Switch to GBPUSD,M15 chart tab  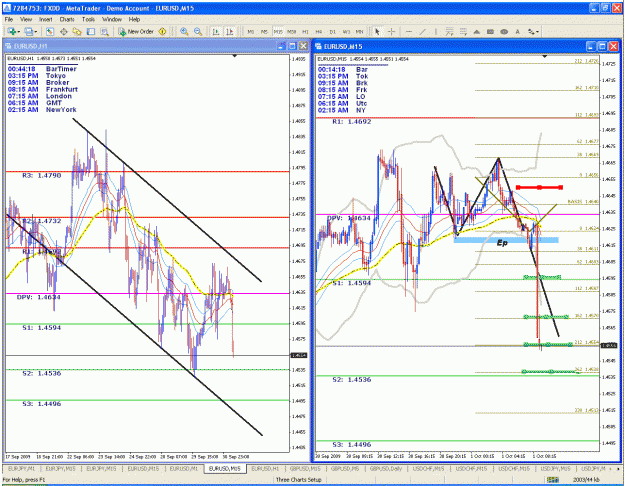point(305,469)
